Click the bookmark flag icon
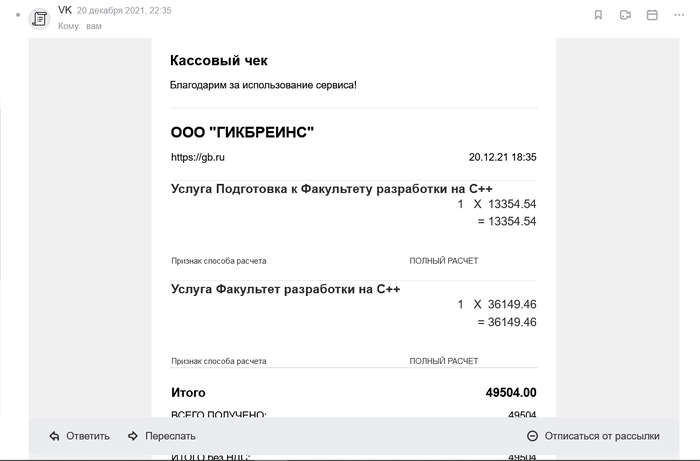This screenshot has width=700, height=461. (x=598, y=15)
